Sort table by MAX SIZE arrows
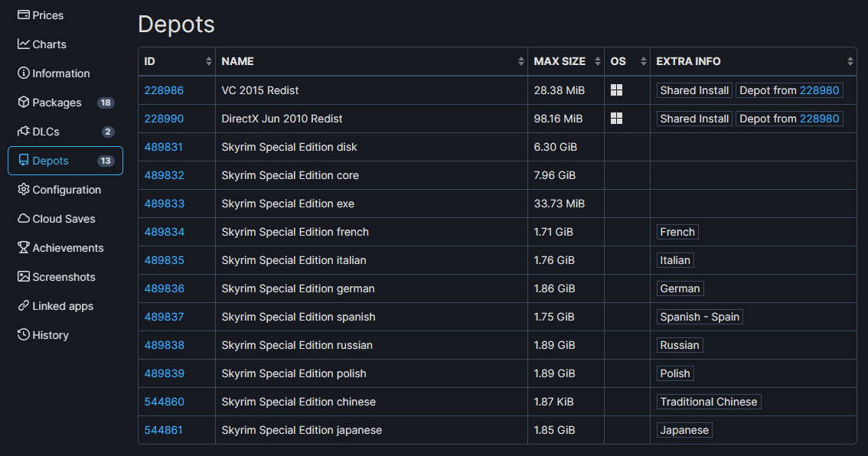This screenshot has width=868, height=456. tap(597, 61)
